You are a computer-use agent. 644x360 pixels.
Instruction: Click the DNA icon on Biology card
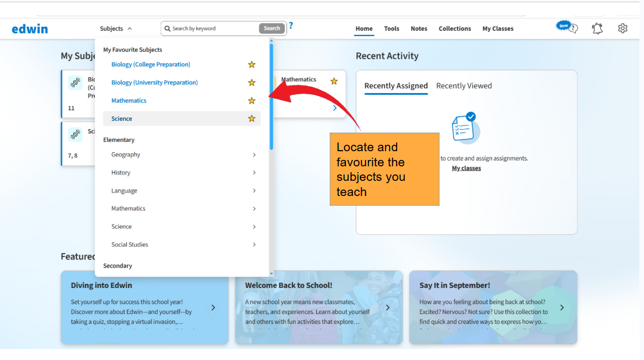(x=75, y=83)
